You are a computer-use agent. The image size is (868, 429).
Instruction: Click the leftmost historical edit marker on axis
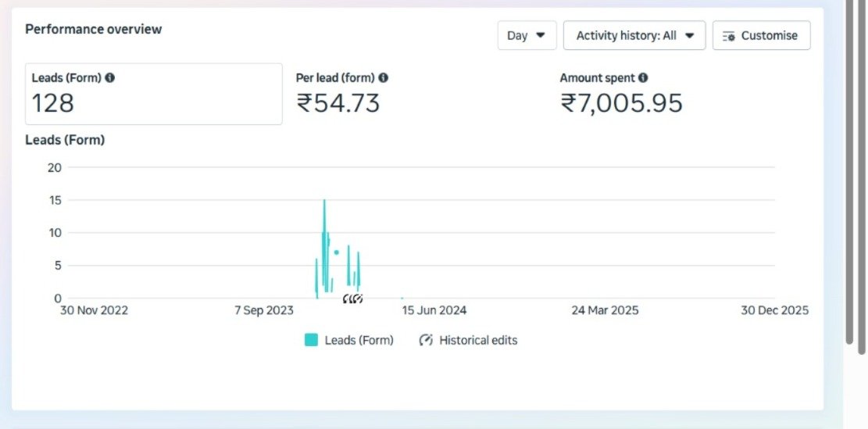(346, 299)
